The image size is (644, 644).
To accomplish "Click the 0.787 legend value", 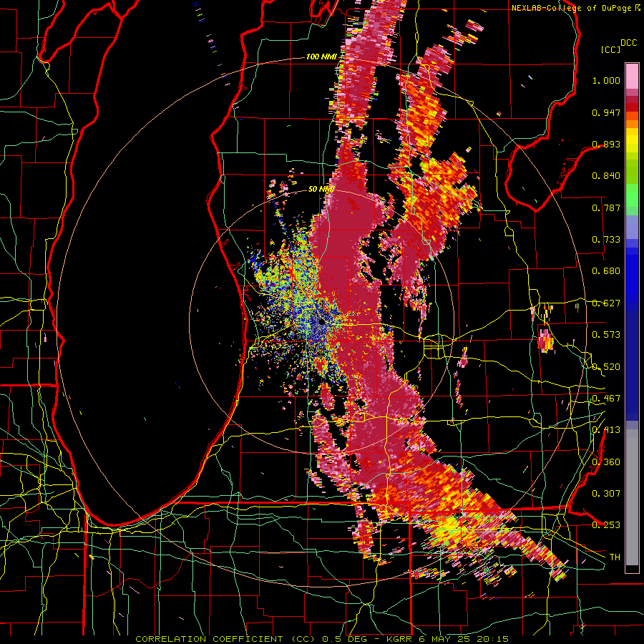I will pyautogui.click(x=606, y=208).
